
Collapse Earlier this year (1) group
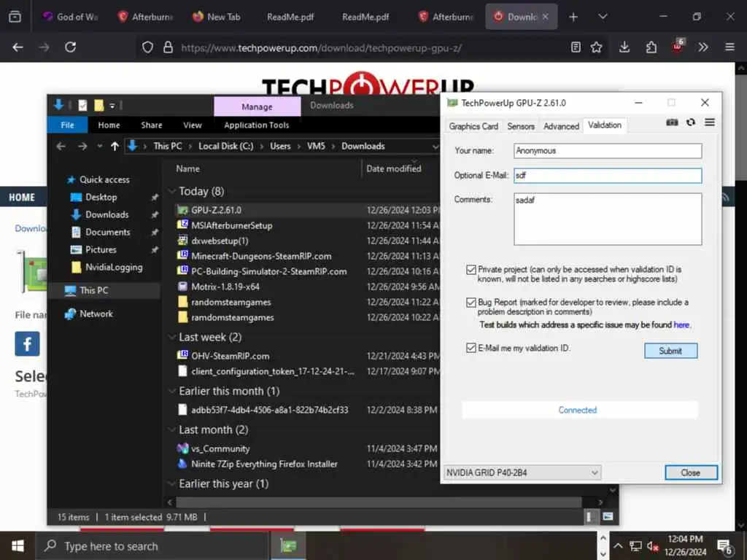click(x=172, y=484)
